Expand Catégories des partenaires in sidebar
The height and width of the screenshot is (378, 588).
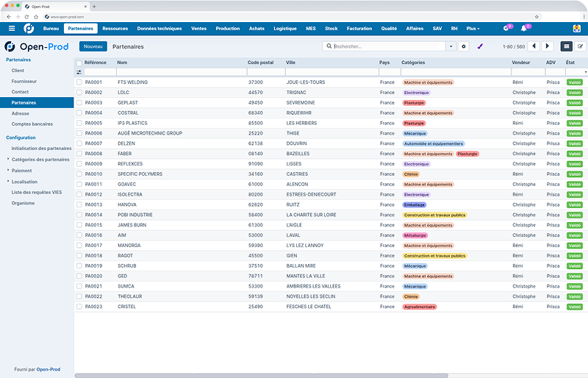point(40,160)
